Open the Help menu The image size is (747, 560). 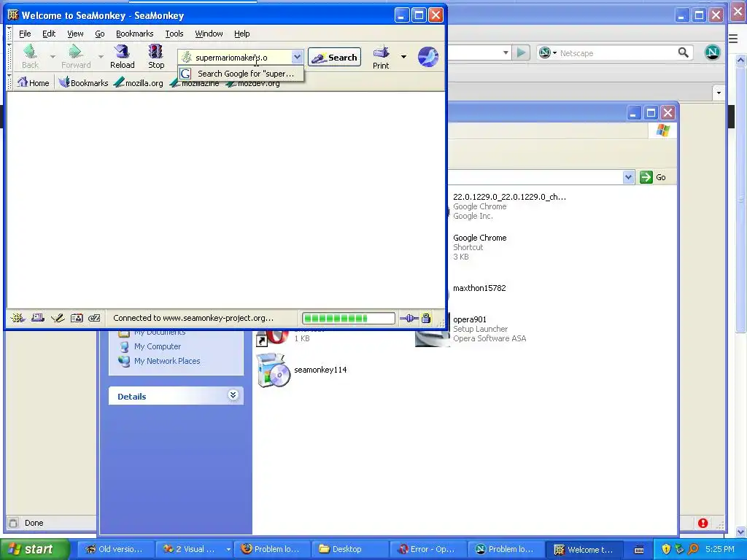pos(241,34)
